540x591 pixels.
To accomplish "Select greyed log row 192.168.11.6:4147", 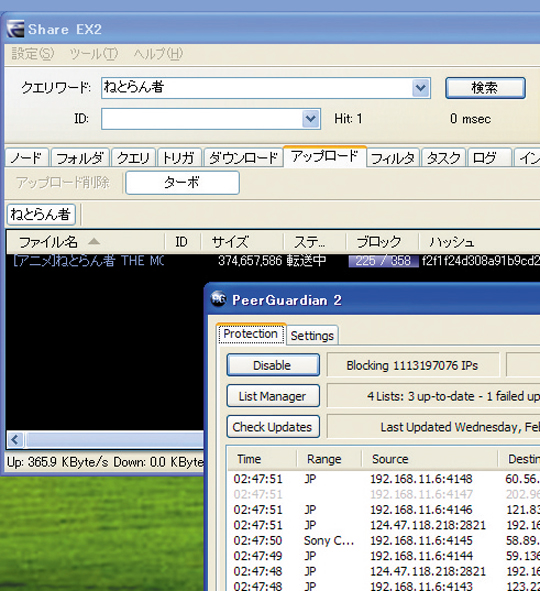I will point(384,494).
